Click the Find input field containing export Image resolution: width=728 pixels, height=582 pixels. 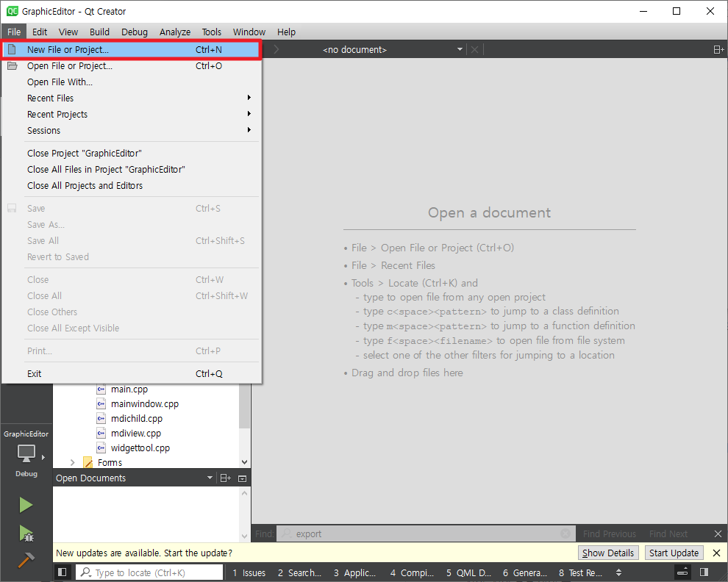[426, 533]
